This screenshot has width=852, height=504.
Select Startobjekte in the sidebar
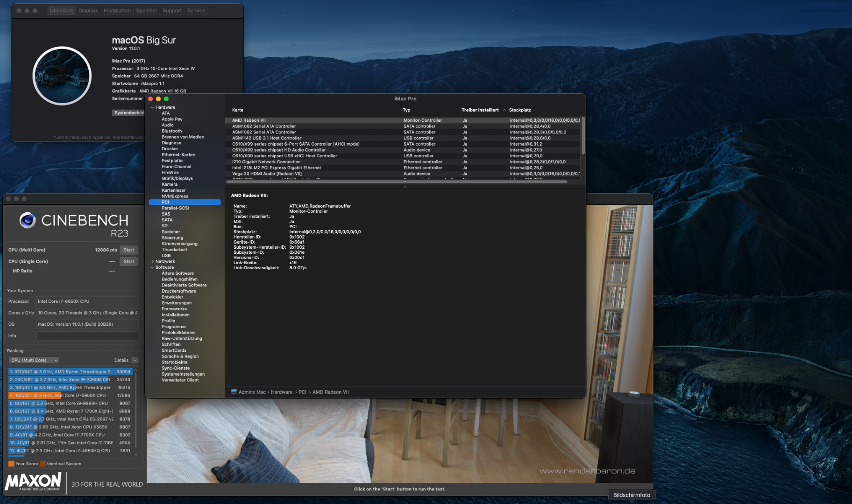point(175,363)
